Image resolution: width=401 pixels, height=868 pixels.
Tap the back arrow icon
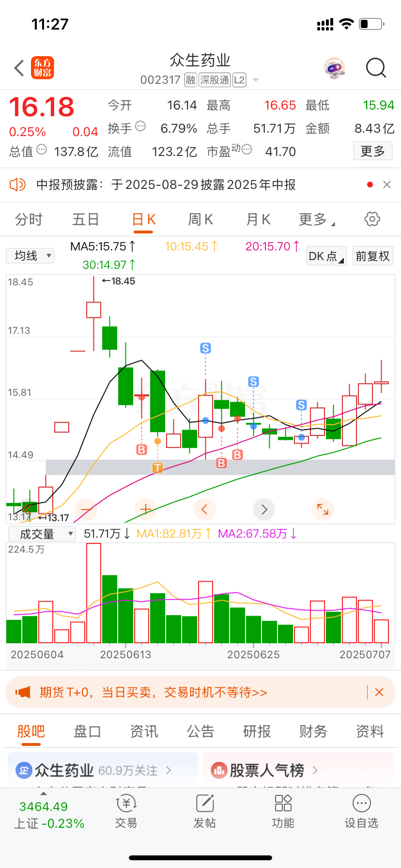coord(19,68)
